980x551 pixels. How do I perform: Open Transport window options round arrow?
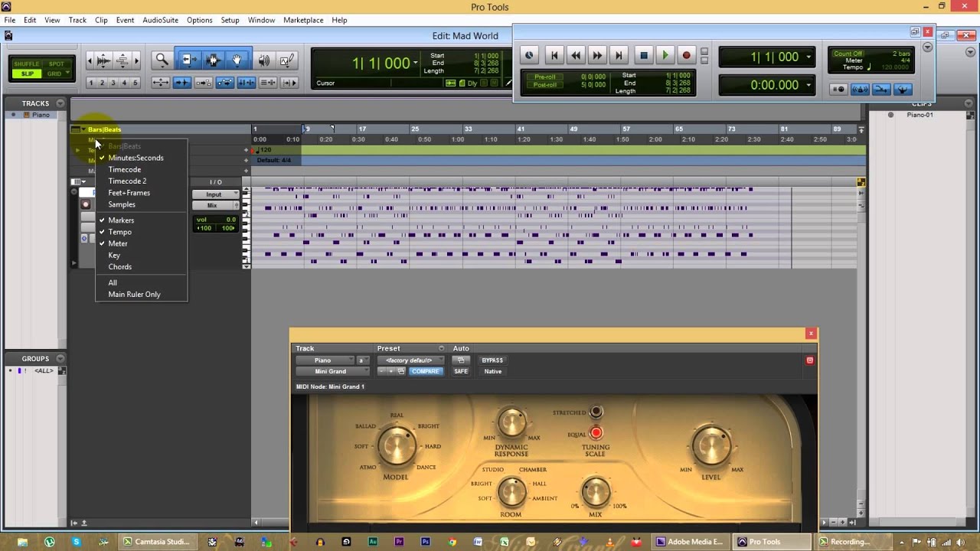(927, 47)
